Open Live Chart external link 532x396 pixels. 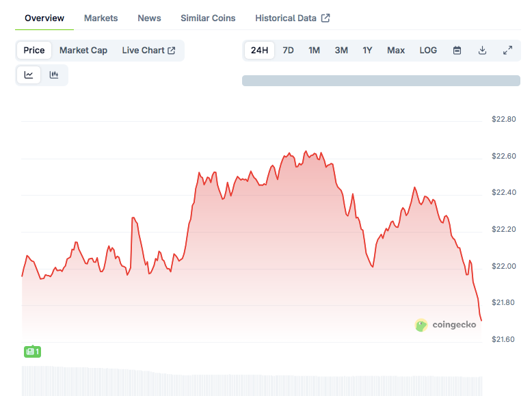coord(148,51)
